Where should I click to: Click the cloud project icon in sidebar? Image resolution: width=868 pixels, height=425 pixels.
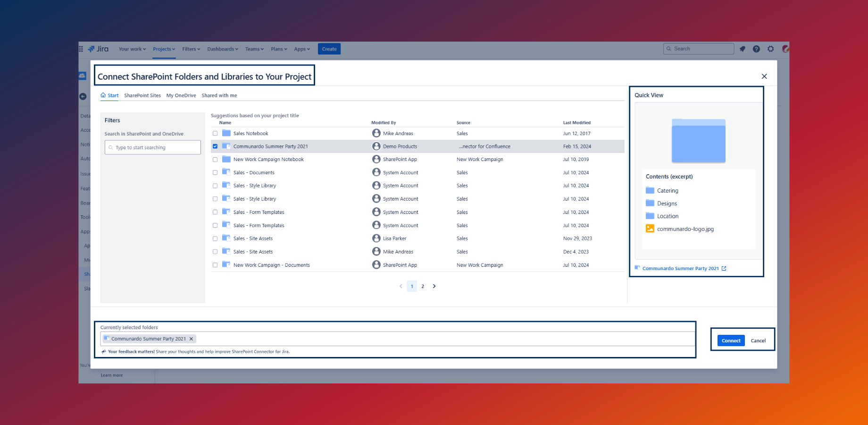[82, 76]
